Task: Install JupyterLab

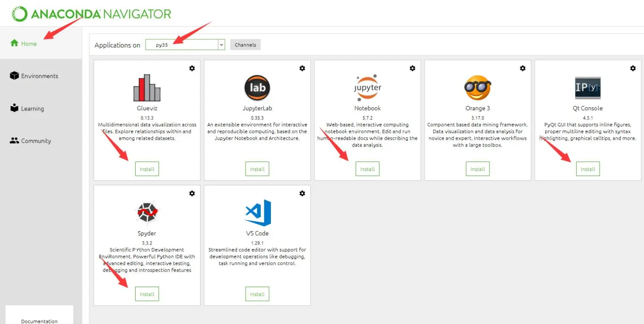Action: click(257, 169)
